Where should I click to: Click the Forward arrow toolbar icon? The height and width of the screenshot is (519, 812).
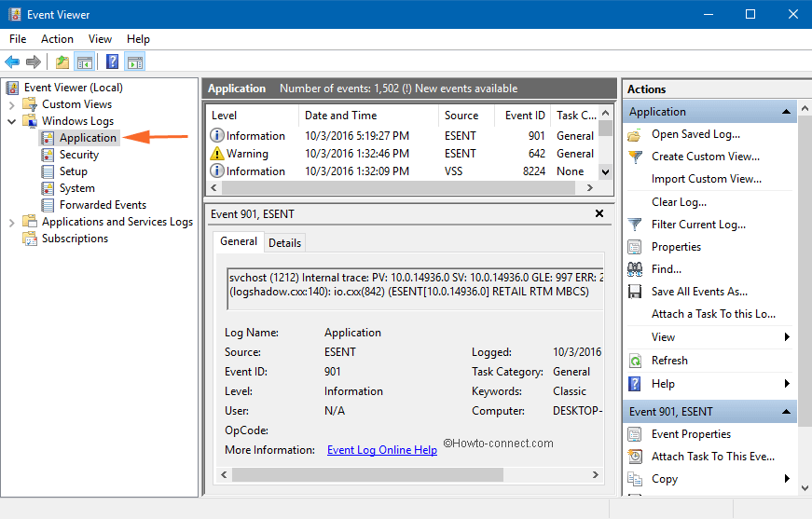(34, 62)
